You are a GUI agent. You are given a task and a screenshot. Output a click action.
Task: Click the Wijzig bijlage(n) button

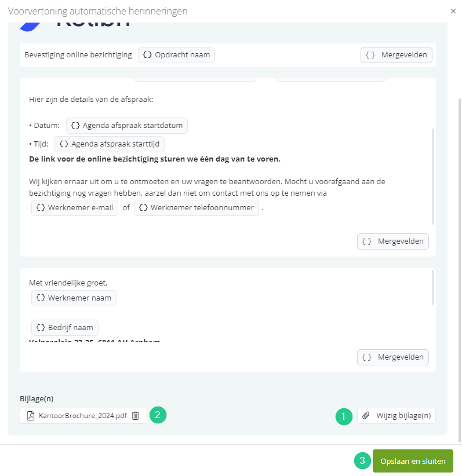tap(396, 416)
